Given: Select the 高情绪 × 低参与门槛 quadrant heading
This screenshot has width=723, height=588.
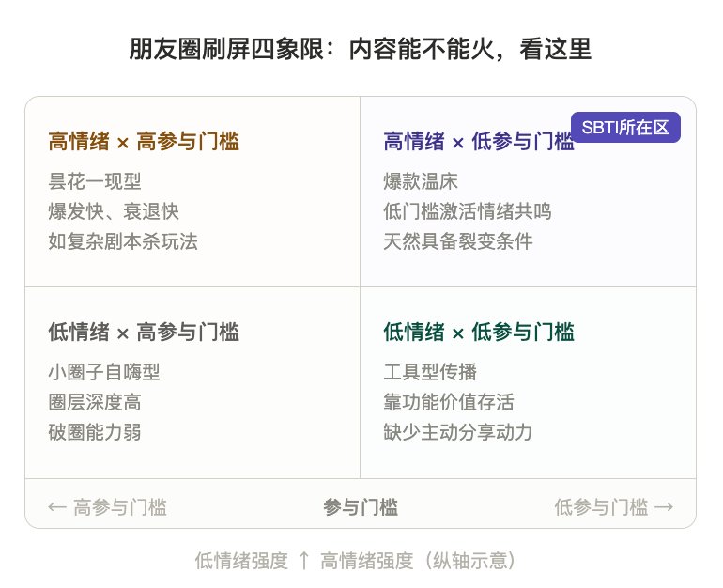Looking at the screenshot, I should (478, 142).
